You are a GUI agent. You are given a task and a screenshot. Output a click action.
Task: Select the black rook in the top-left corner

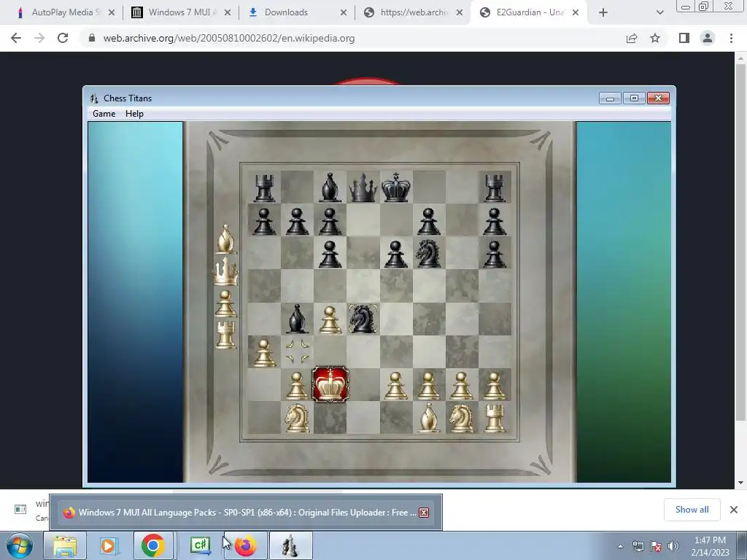tap(264, 188)
